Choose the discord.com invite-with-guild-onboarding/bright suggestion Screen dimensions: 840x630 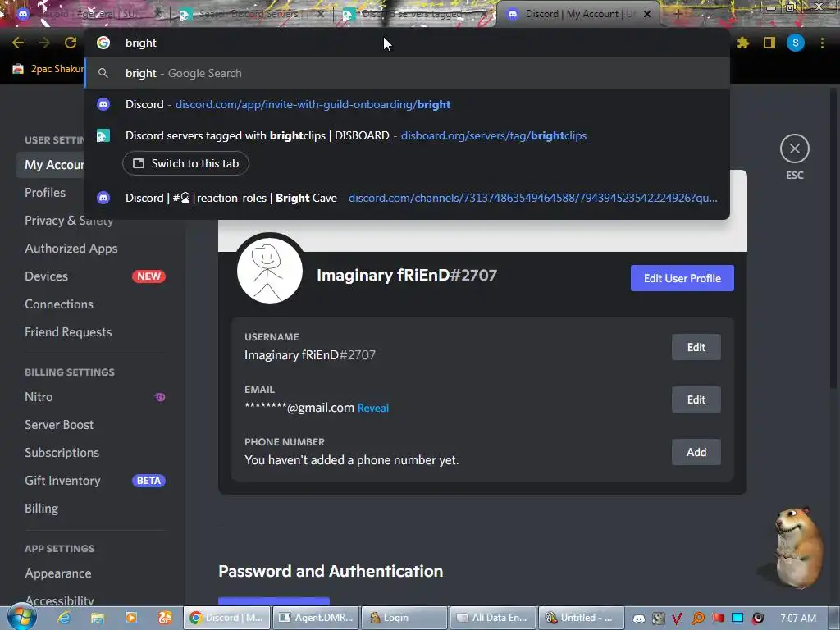point(407,104)
